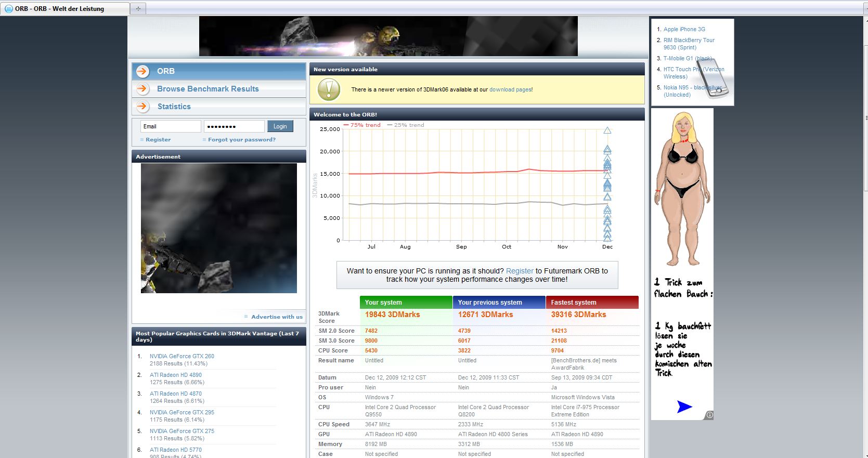Click the ad info icon on the right banner
Screen dimensions: 868x458
(709, 415)
